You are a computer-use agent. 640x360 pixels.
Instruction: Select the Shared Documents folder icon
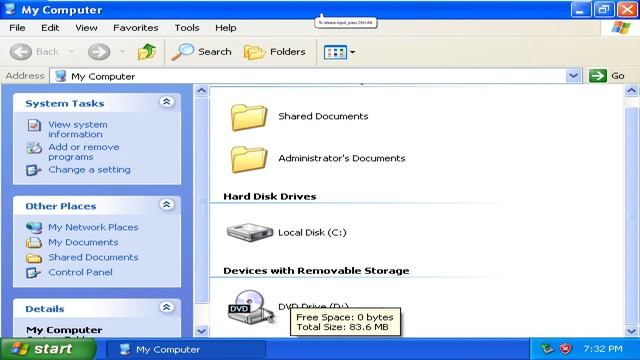[x=249, y=117]
